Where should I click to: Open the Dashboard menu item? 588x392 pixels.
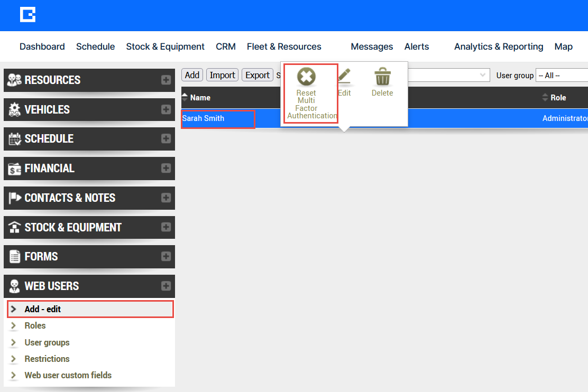pos(42,46)
